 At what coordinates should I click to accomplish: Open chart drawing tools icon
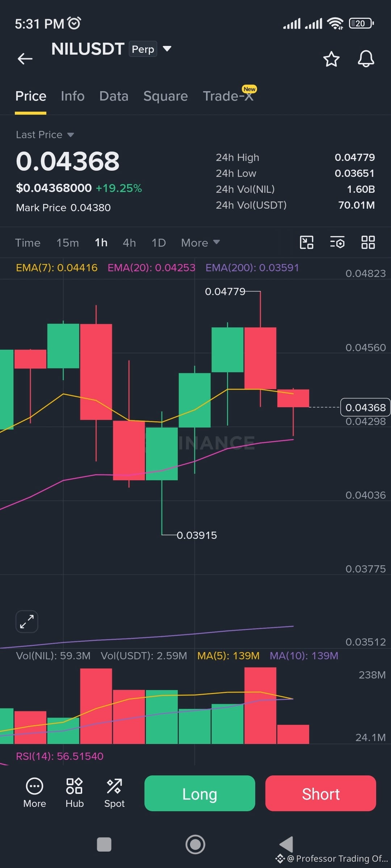point(307,242)
